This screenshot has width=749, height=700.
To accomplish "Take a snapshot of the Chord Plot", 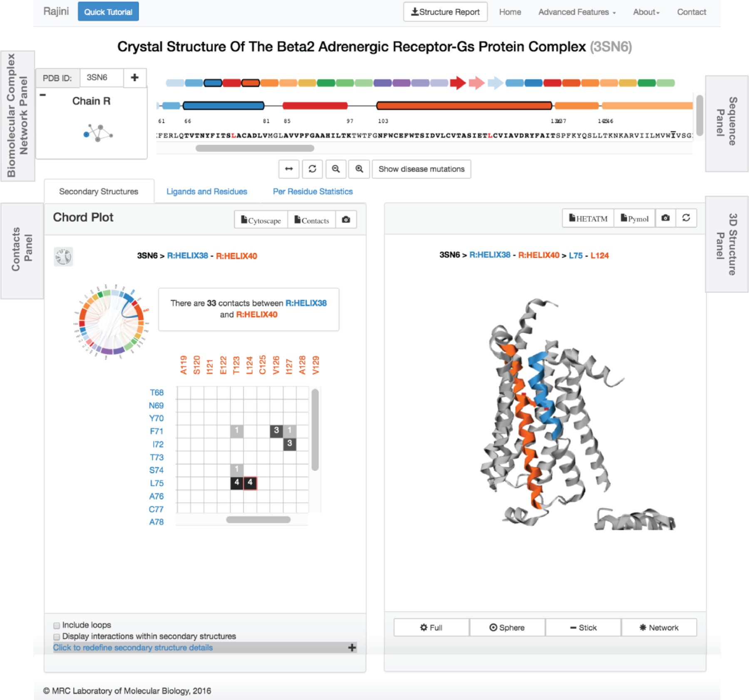I will [x=346, y=220].
